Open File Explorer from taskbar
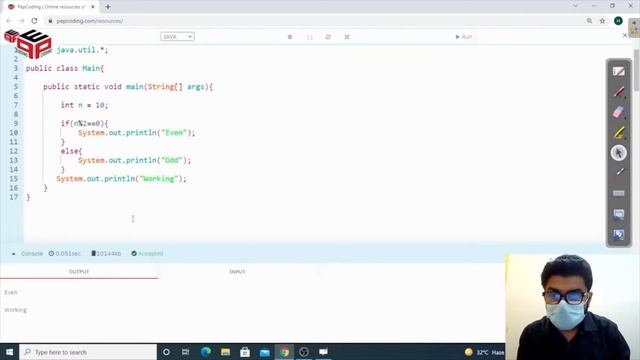 click(x=225, y=352)
